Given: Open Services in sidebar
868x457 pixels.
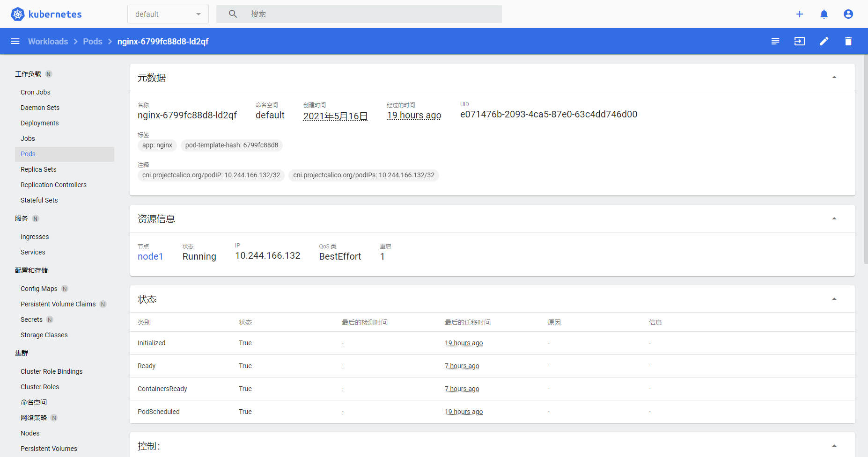Looking at the screenshot, I should click(33, 252).
